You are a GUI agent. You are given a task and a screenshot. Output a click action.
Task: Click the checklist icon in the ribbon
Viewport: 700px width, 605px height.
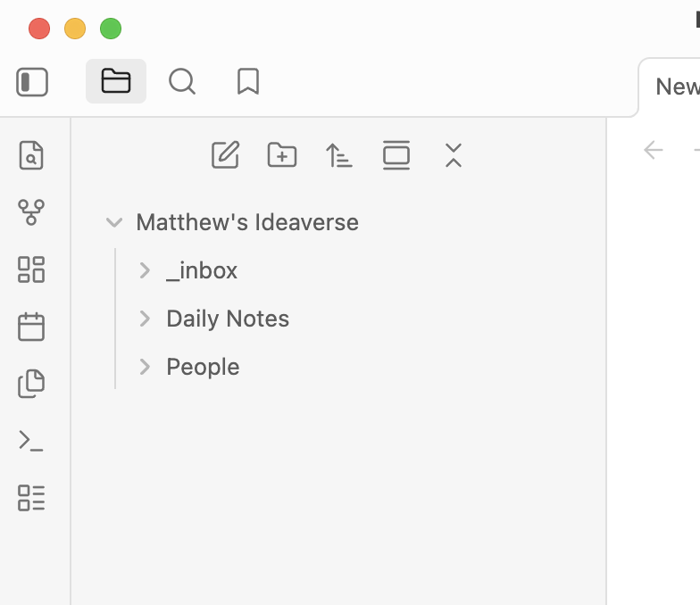click(31, 498)
